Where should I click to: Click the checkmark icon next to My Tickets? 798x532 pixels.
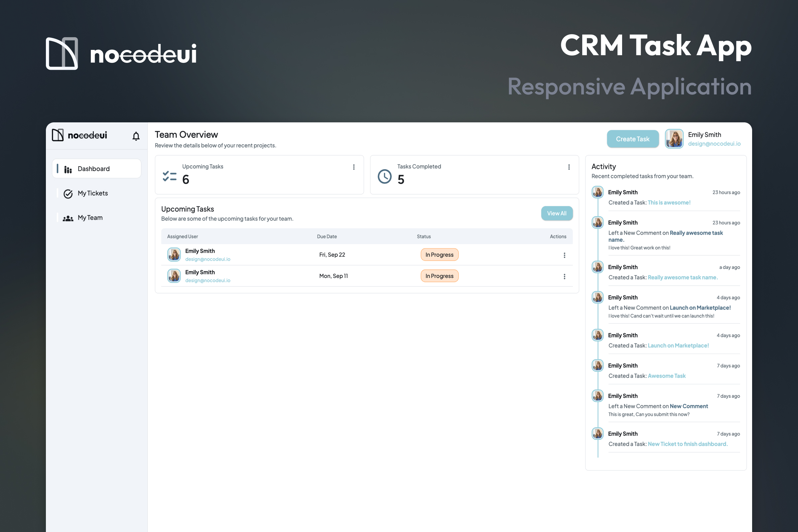click(x=68, y=194)
